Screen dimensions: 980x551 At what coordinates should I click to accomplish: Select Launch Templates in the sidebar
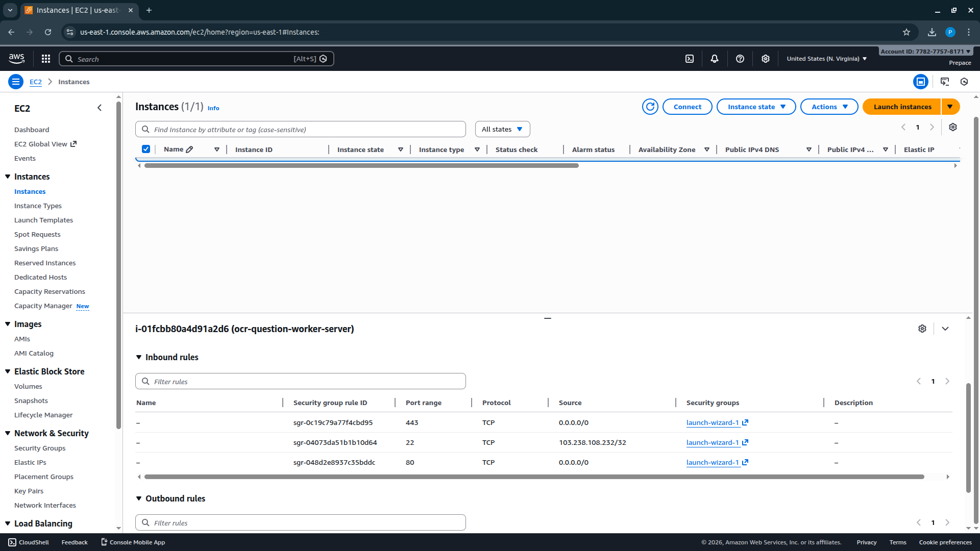click(x=43, y=220)
